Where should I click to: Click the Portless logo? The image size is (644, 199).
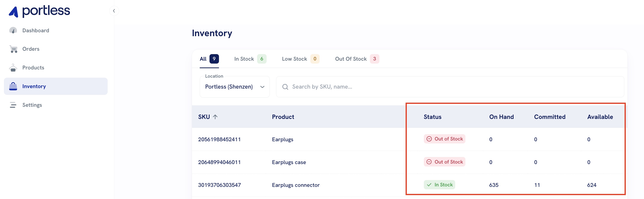click(39, 11)
